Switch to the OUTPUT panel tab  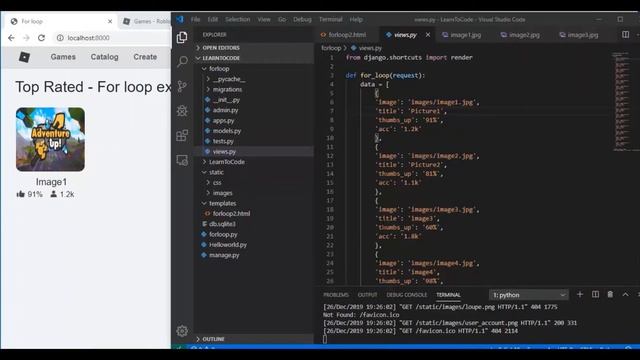[x=367, y=295]
